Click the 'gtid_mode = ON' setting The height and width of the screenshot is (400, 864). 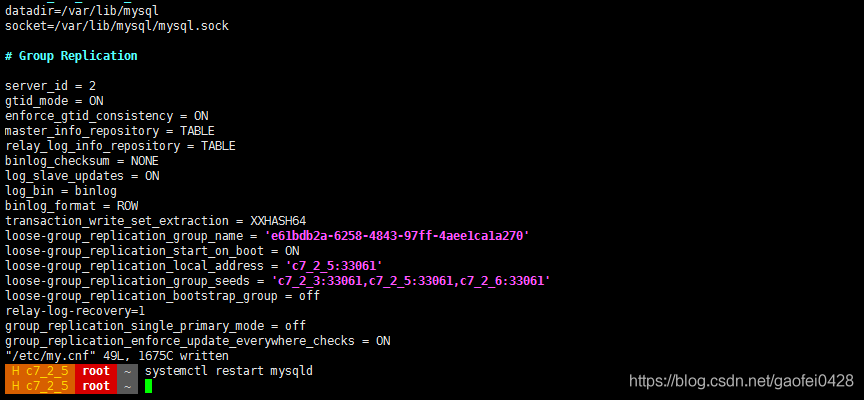[x=54, y=101]
